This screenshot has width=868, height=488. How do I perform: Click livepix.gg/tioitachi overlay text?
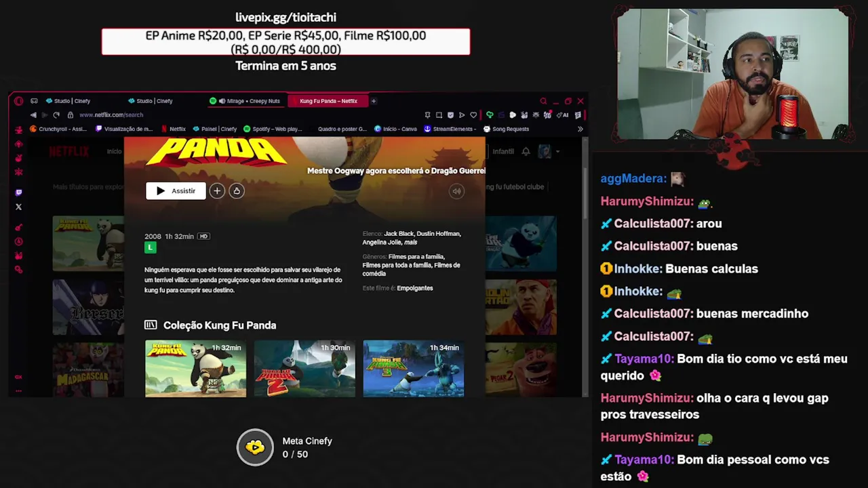285,18
